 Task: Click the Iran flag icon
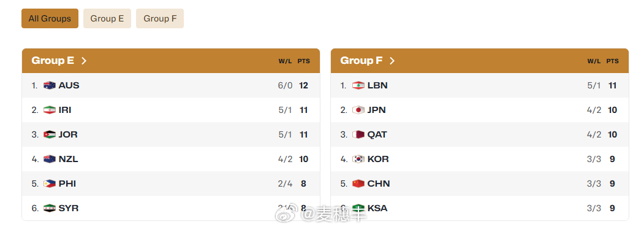[x=49, y=110]
